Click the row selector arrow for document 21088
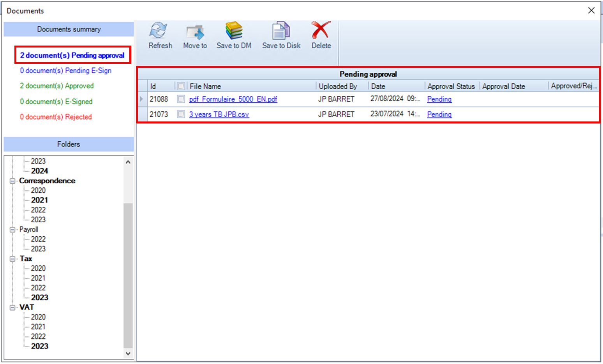The height and width of the screenshot is (364, 603). point(142,99)
